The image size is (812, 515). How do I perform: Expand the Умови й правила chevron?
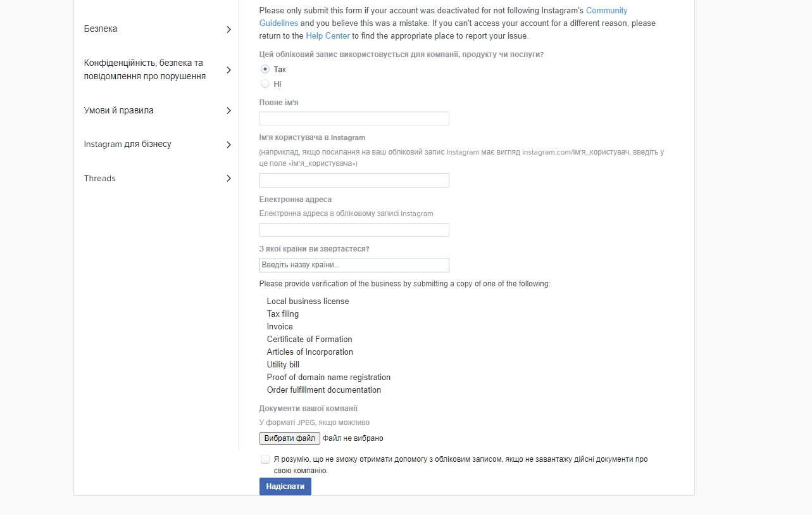pyautogui.click(x=228, y=111)
